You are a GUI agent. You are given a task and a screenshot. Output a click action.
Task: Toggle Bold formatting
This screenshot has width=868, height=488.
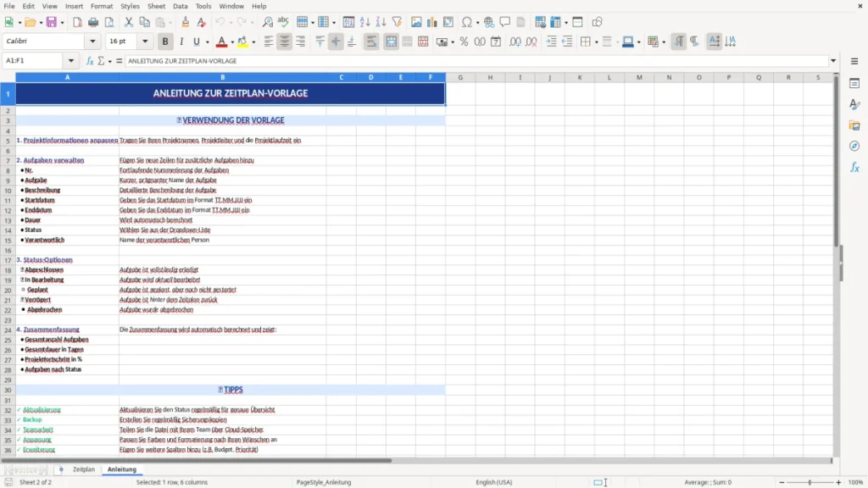(x=165, y=42)
